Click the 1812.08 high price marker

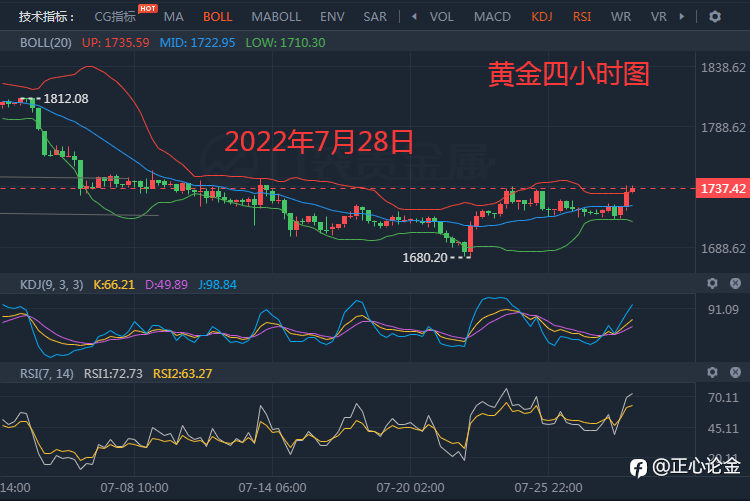(66, 99)
